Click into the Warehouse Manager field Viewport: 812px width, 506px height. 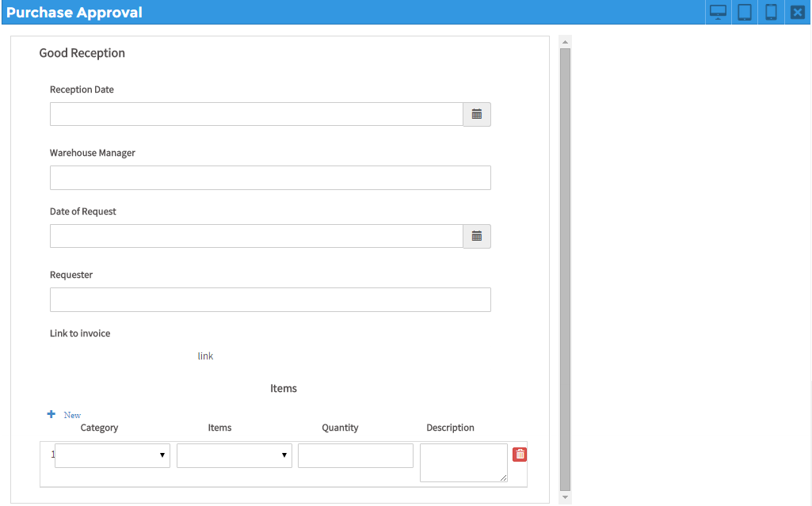click(270, 177)
